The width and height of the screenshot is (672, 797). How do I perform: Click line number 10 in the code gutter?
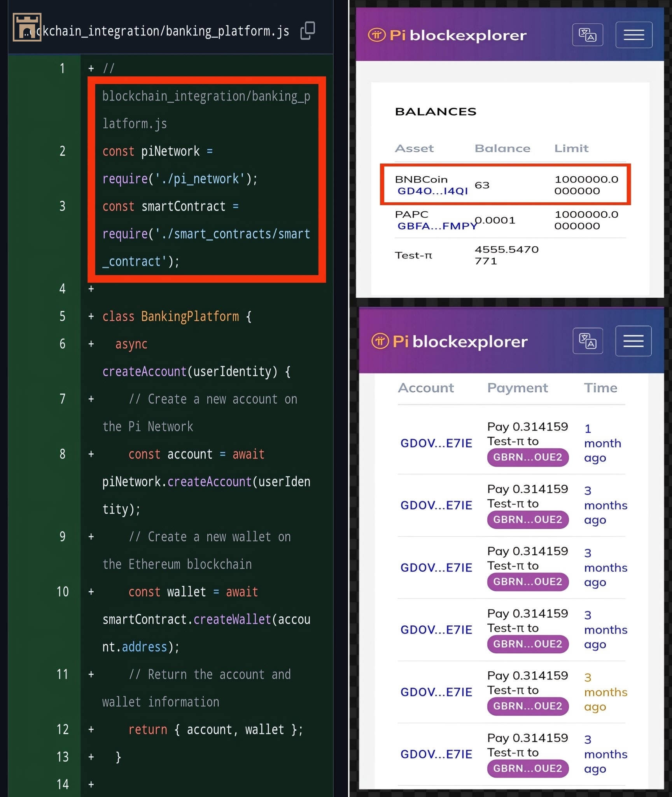[62, 592]
